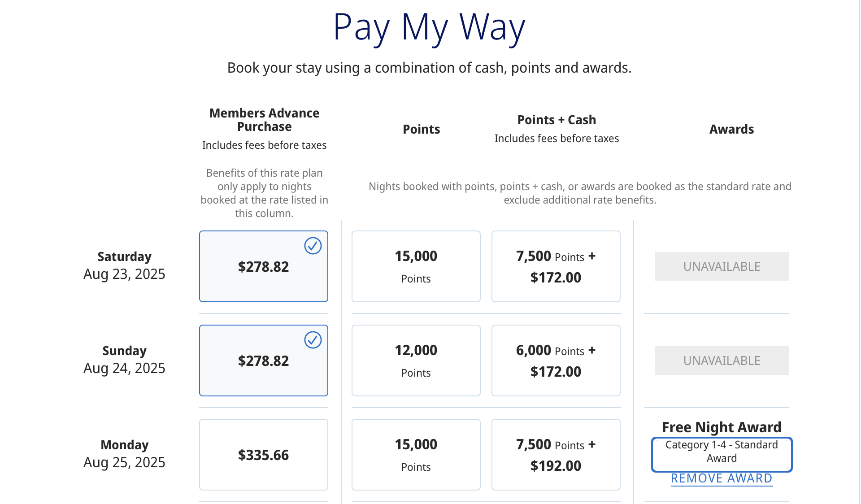Select the 12,000 Points option for Sunday
Image resolution: width=861 pixels, height=504 pixels.
tap(416, 360)
